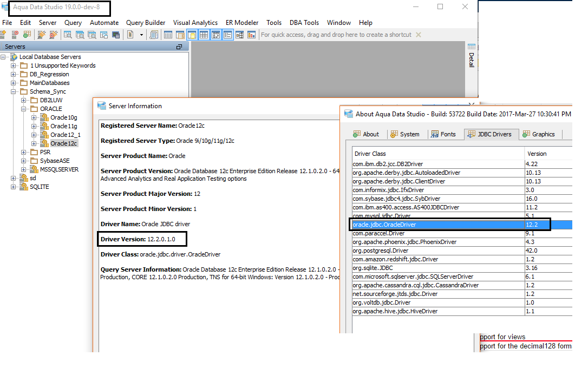
Task: Select the Oracle11g server in tree
Action: coord(64,126)
